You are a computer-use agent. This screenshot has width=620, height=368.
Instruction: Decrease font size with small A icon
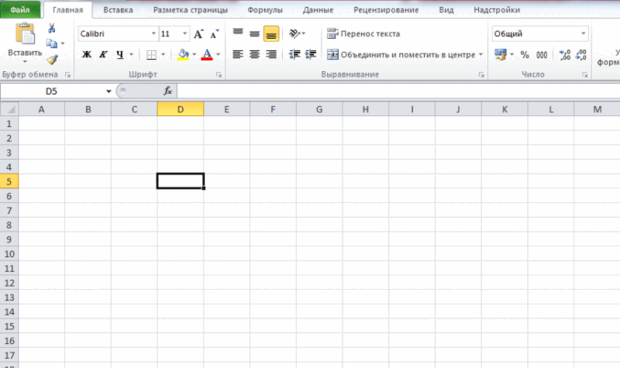214,34
